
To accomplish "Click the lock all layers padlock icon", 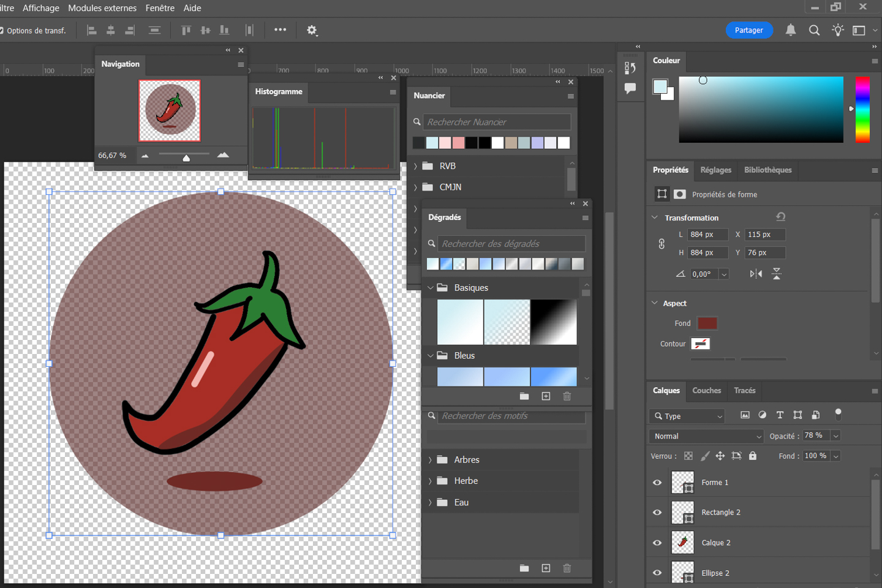I will tap(753, 456).
